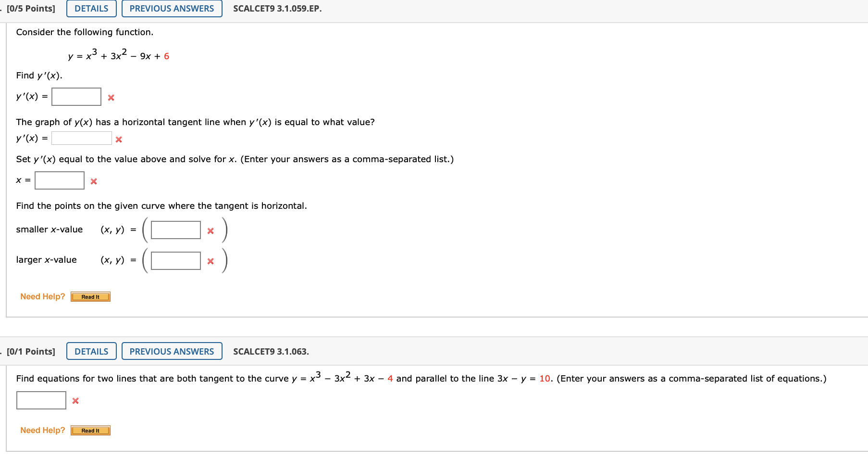Click the x= comma-separated answer field
868x459 pixels.
click(59, 180)
